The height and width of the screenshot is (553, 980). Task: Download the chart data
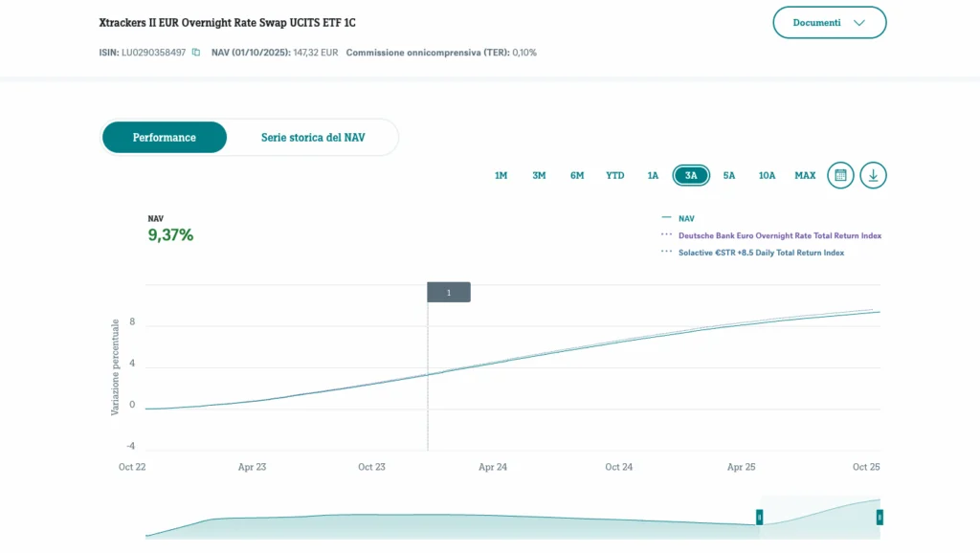(873, 176)
